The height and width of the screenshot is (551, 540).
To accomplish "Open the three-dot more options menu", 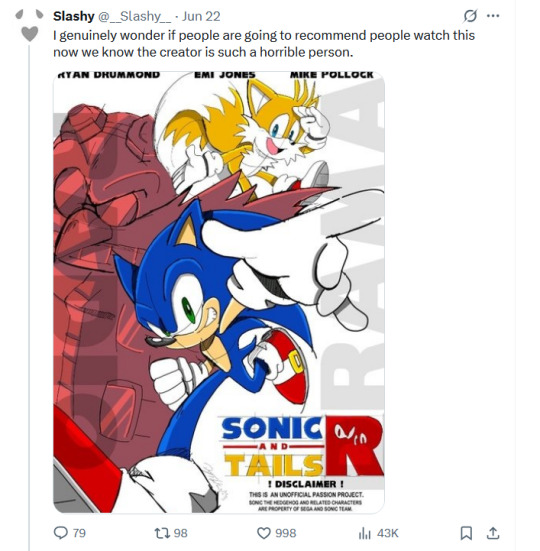I will (493, 16).
